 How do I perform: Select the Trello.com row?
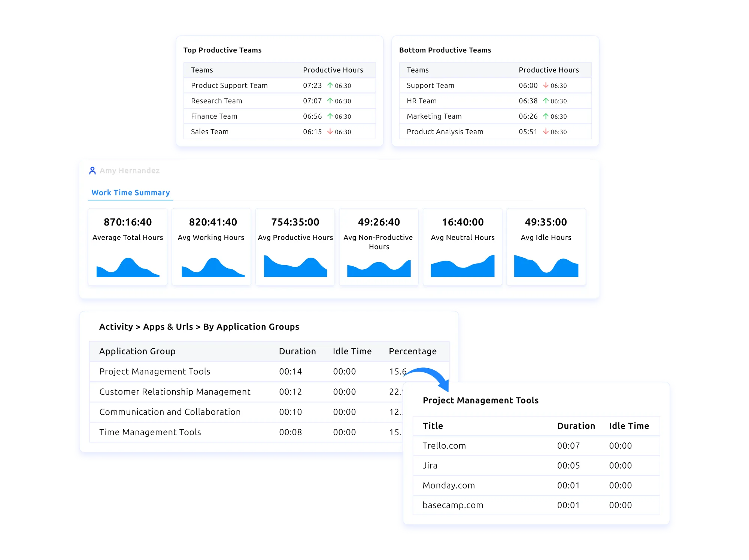[x=444, y=446]
